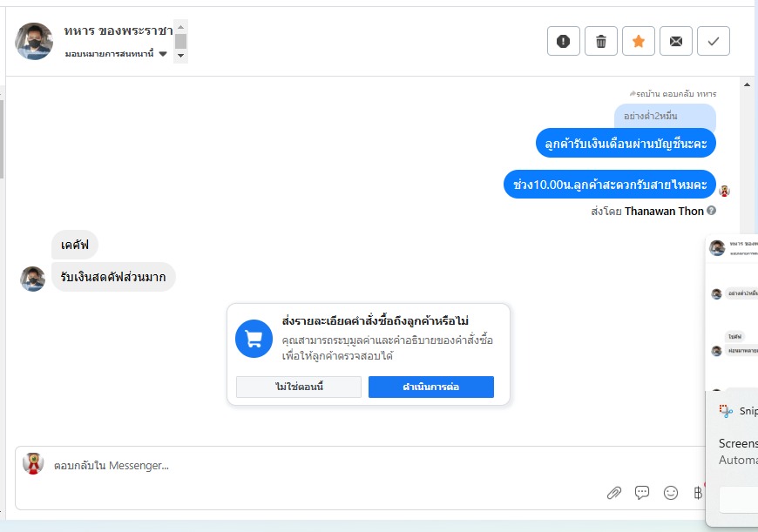The width and height of the screenshot is (758, 532).
Task: Click the attach file paperclip icon
Action: (614, 493)
